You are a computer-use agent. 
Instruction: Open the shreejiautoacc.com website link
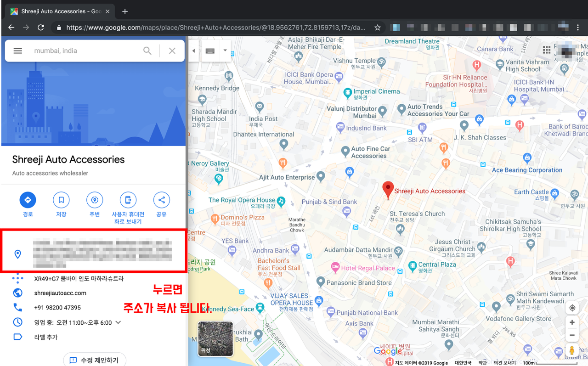click(60, 293)
